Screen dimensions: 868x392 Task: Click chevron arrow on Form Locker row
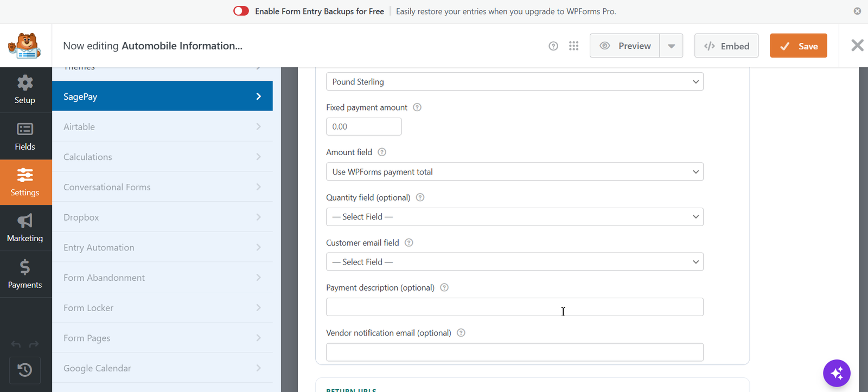[x=259, y=307]
